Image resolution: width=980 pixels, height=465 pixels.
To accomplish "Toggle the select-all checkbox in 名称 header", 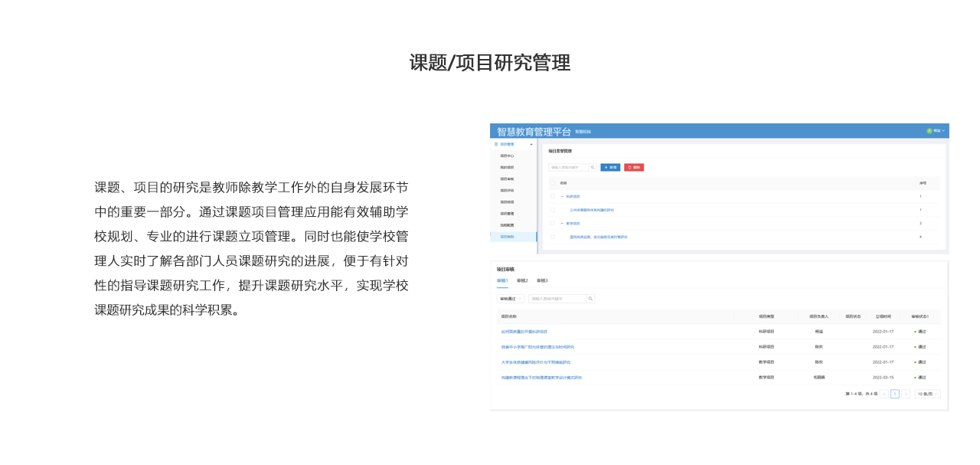I will pos(552,183).
